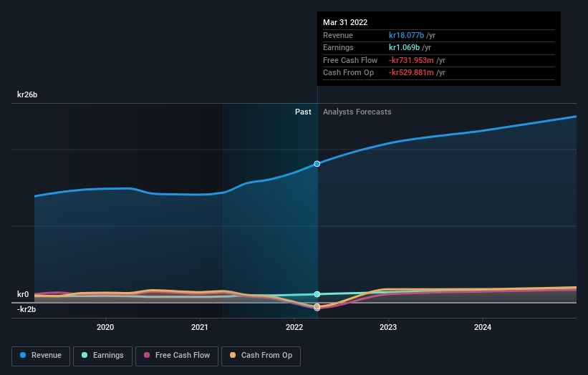Click the Past label on the chart
The width and height of the screenshot is (588, 375).
[x=303, y=112]
